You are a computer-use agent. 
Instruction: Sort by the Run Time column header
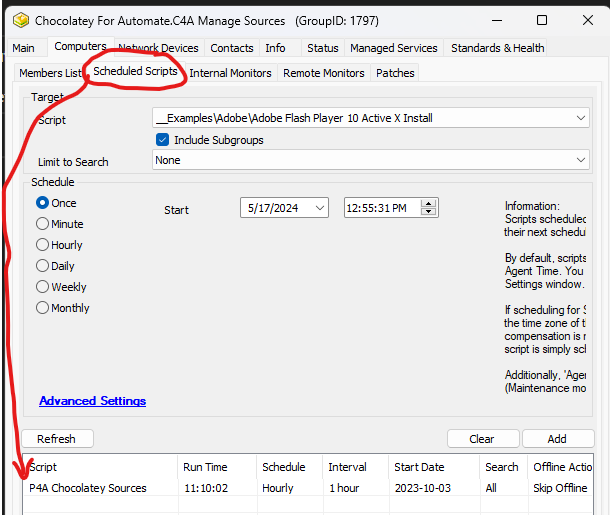[217, 467]
